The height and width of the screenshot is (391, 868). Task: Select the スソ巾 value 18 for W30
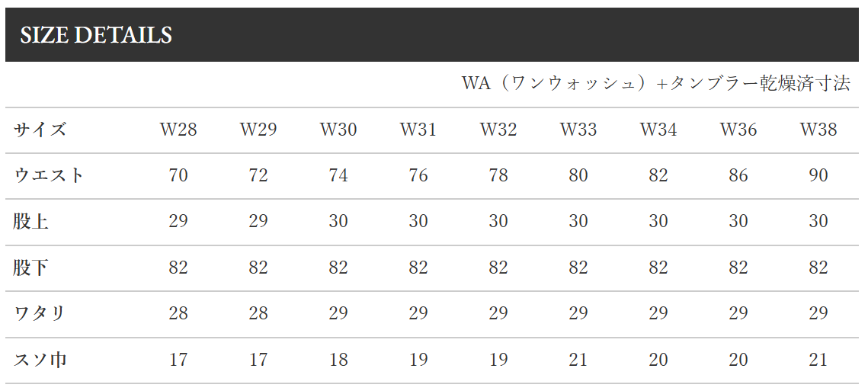click(x=338, y=360)
